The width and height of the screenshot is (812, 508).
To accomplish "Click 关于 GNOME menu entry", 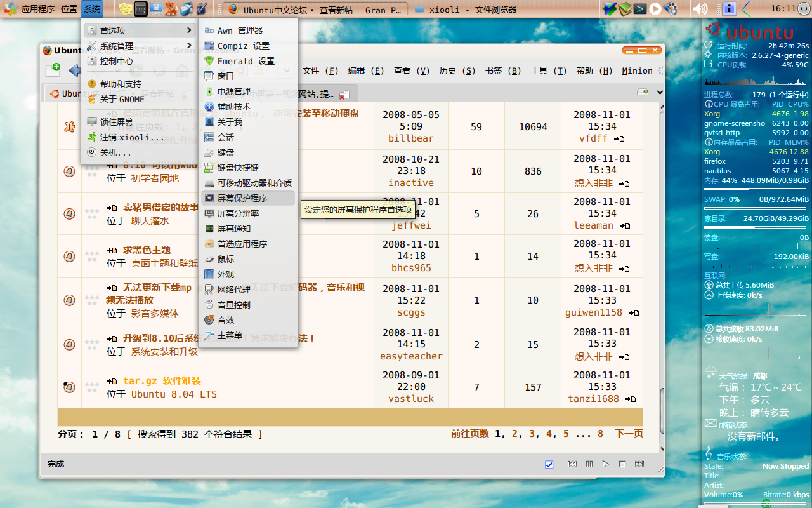I will tap(140, 99).
